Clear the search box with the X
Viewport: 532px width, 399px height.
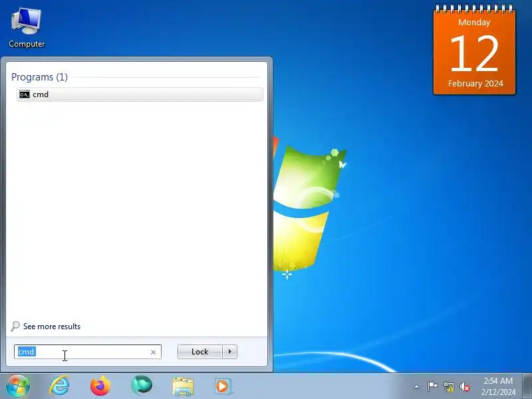(153, 352)
